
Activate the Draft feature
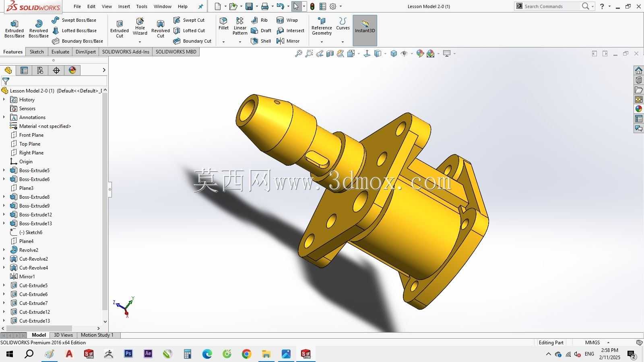pos(261,31)
